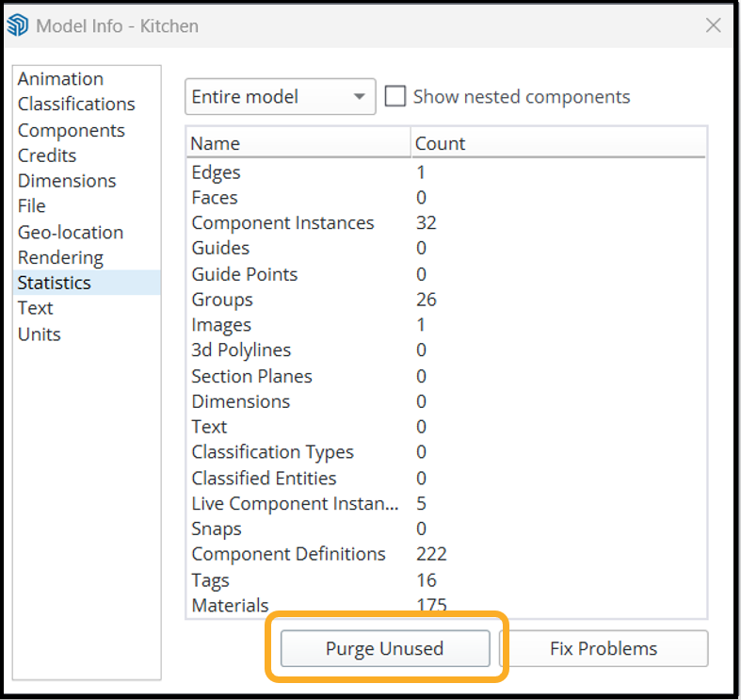The height and width of the screenshot is (700, 741).
Task: Purge unused items from the model
Action: [384, 648]
